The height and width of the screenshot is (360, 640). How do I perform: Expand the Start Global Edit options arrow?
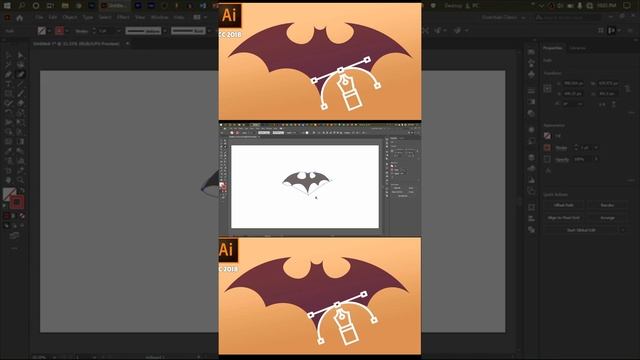[623, 230]
